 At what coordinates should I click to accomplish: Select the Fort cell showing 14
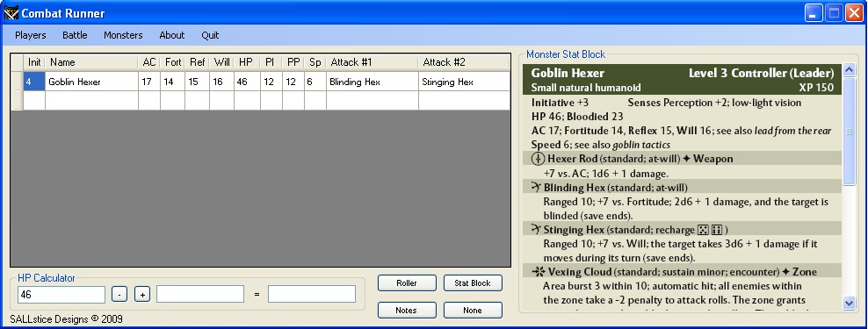click(x=172, y=82)
